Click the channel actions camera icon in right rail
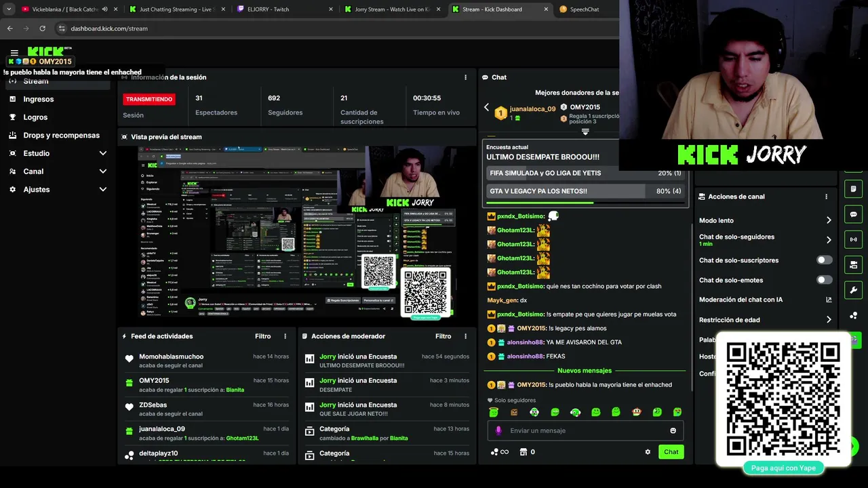Screen dimensions: 868x488 click(x=853, y=264)
